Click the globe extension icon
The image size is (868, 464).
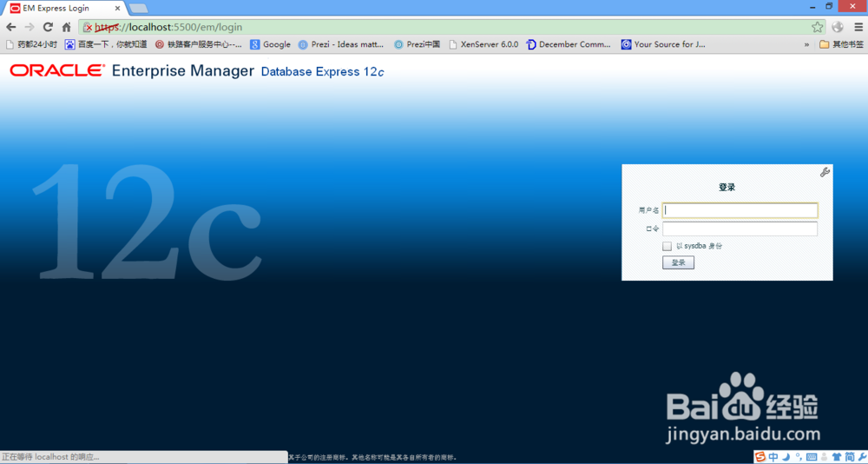838,27
